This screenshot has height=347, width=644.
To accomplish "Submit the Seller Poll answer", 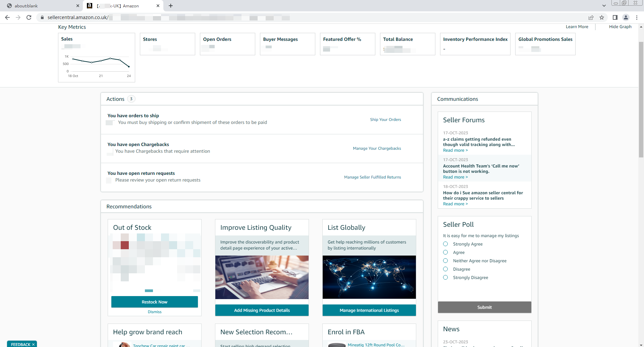I will tap(484, 307).
